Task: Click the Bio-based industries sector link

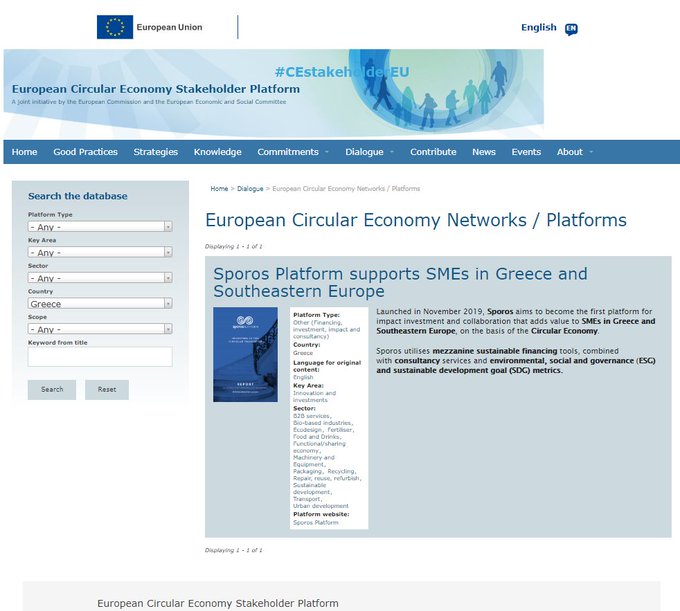Action: [x=322, y=423]
